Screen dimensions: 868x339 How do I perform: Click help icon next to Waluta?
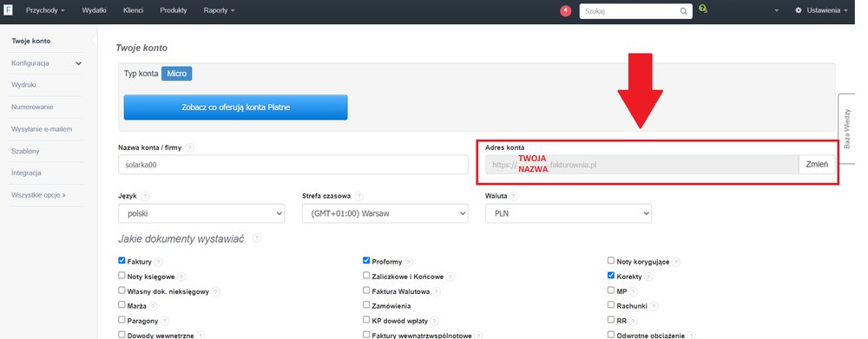point(514,196)
